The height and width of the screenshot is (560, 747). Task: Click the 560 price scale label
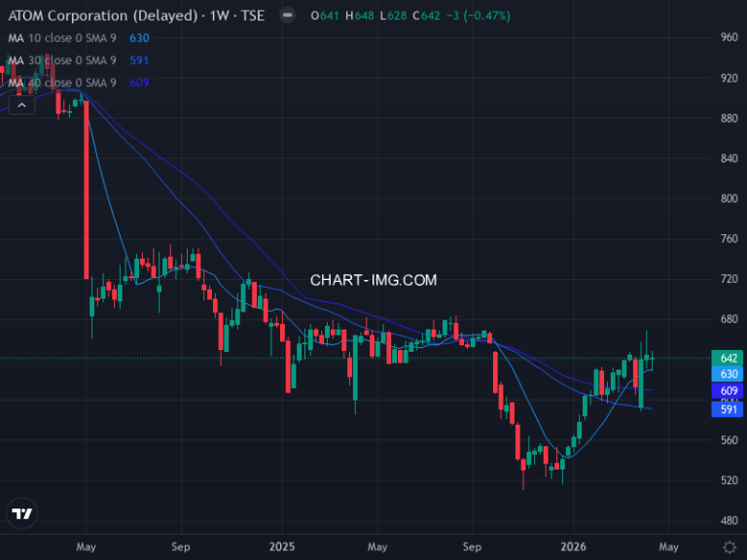pyautogui.click(x=729, y=440)
